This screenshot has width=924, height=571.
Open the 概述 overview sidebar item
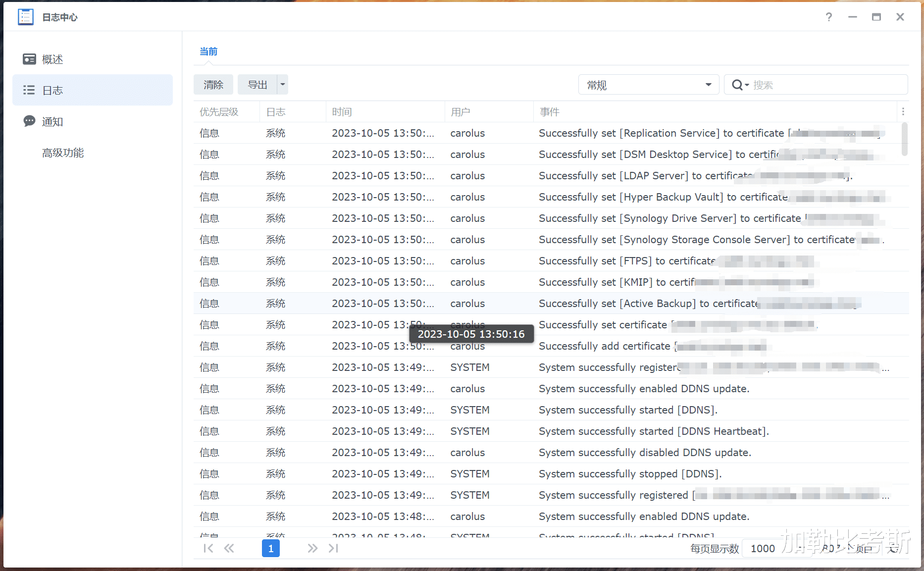93,59
